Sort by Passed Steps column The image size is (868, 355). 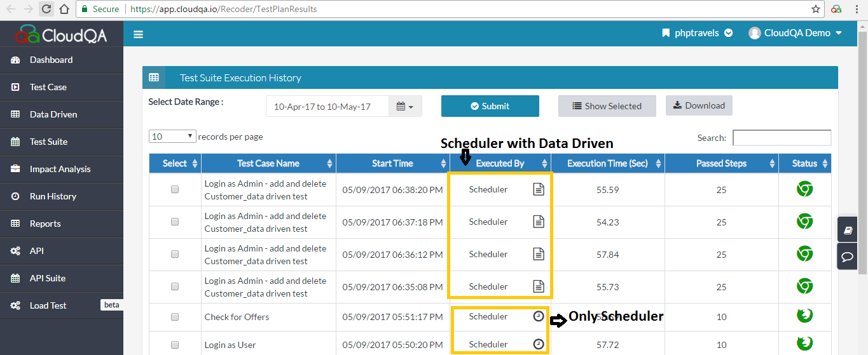[722, 163]
